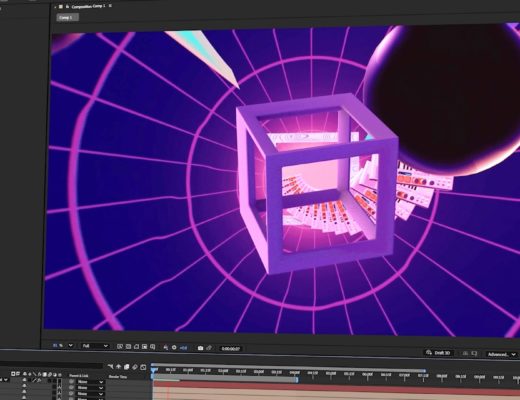Open the Comp 1 tab in the viewer
The width and height of the screenshot is (520, 400).
tap(68, 17)
